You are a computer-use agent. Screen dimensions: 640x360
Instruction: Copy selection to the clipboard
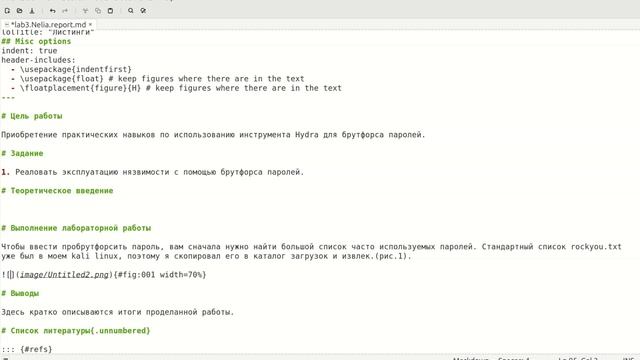98,11
